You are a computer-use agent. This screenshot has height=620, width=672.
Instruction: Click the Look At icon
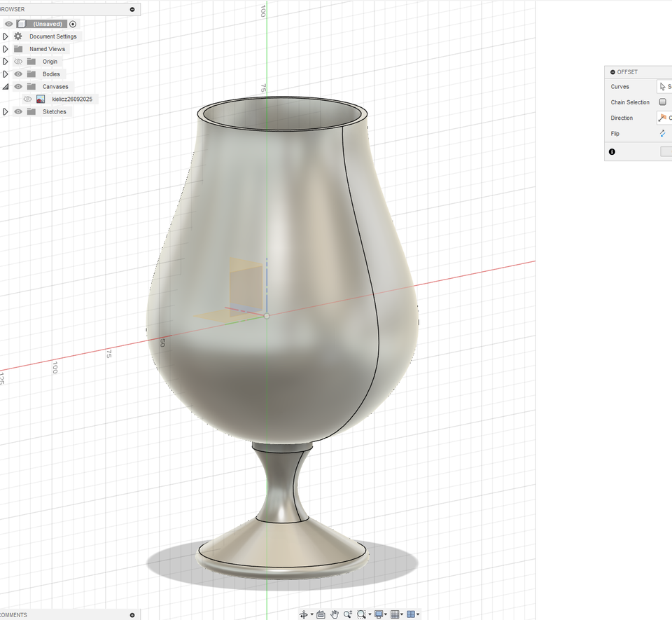(x=321, y=614)
